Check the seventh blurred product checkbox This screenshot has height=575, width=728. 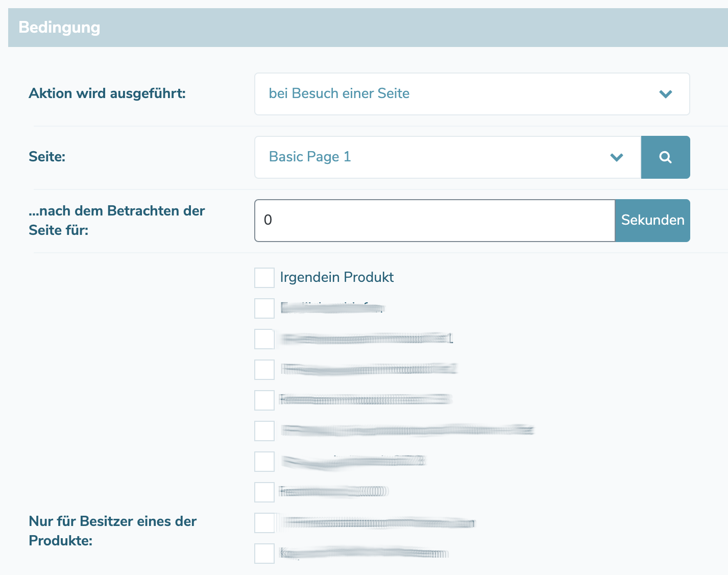click(x=264, y=492)
